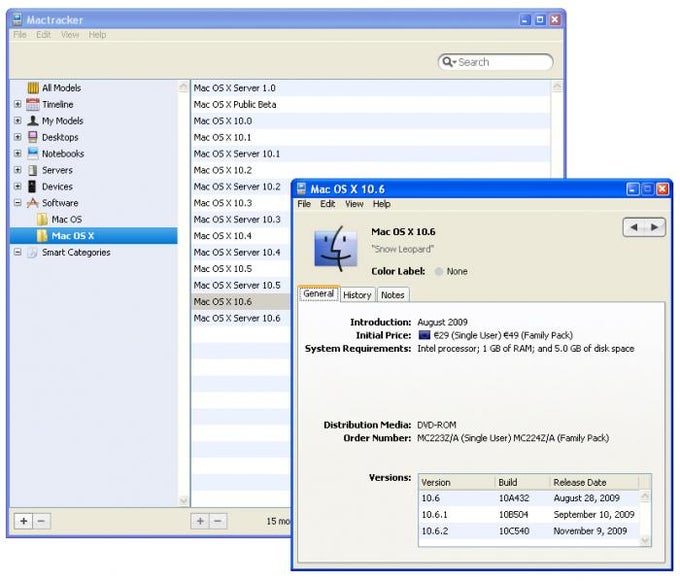The width and height of the screenshot is (680, 581).
Task: Select the Mac OS X 10.5 row
Action: tap(241, 269)
